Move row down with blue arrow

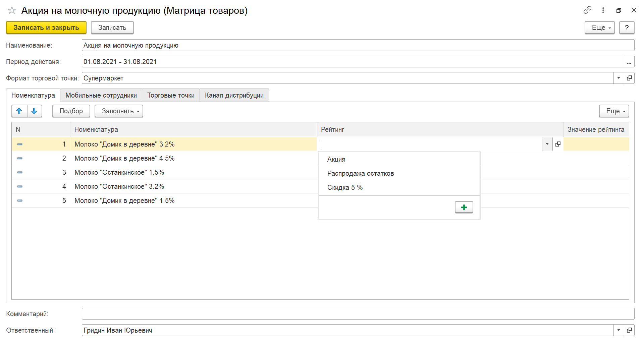34,111
